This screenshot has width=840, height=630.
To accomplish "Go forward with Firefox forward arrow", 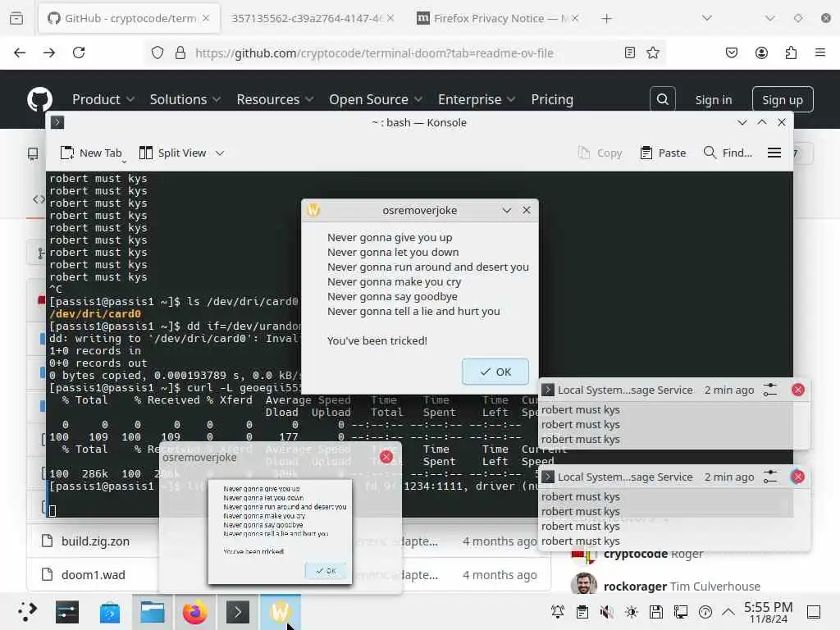I will coord(49,52).
